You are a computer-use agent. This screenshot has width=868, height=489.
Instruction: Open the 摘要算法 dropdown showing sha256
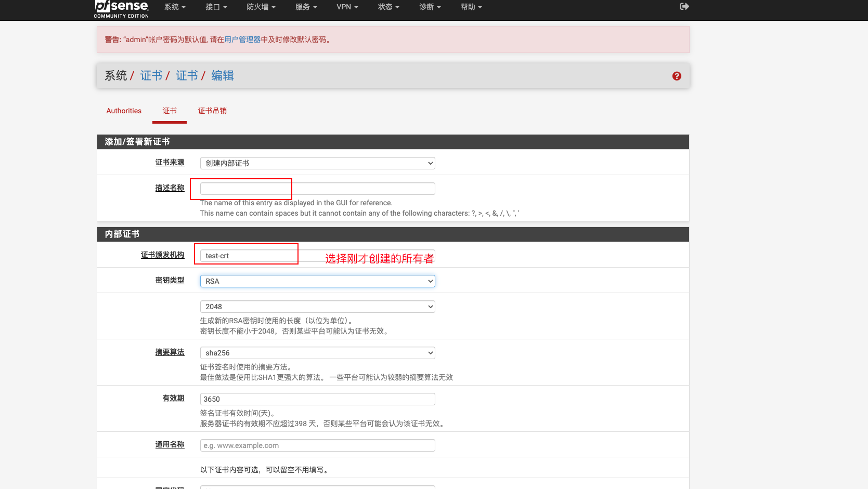(317, 353)
